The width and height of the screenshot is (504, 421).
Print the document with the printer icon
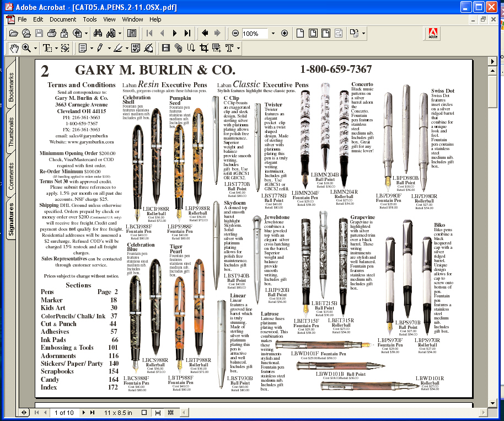coord(52,33)
